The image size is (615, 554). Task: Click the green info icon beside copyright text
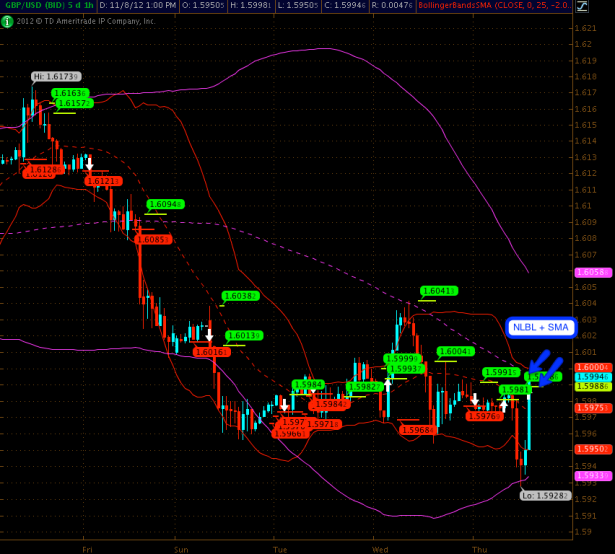(7, 20)
